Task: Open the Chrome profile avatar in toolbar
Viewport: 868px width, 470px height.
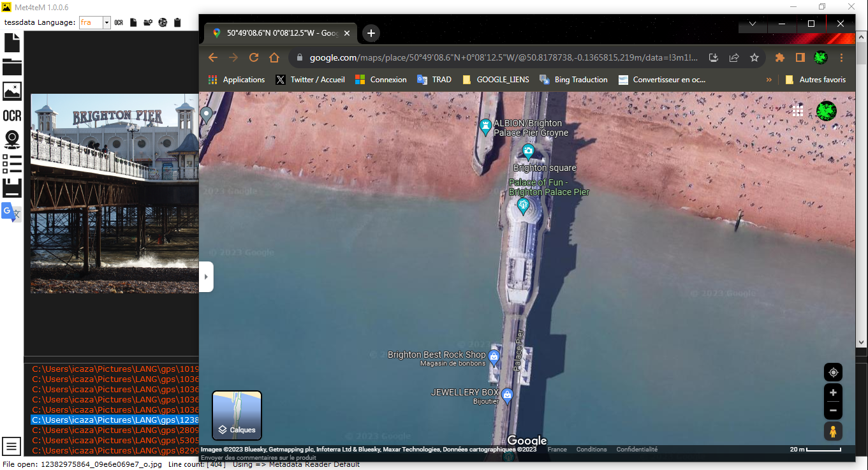Action: (821, 57)
